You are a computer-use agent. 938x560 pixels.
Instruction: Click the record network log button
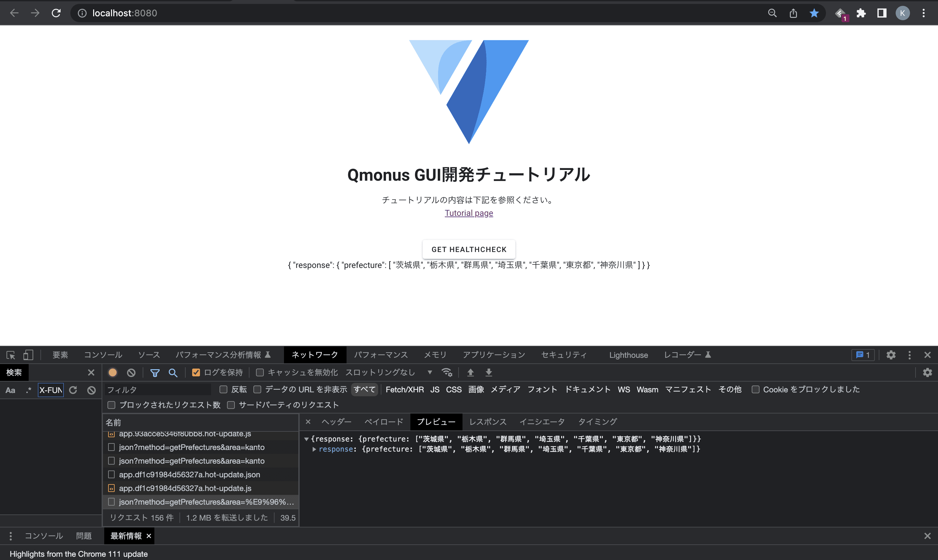click(112, 373)
